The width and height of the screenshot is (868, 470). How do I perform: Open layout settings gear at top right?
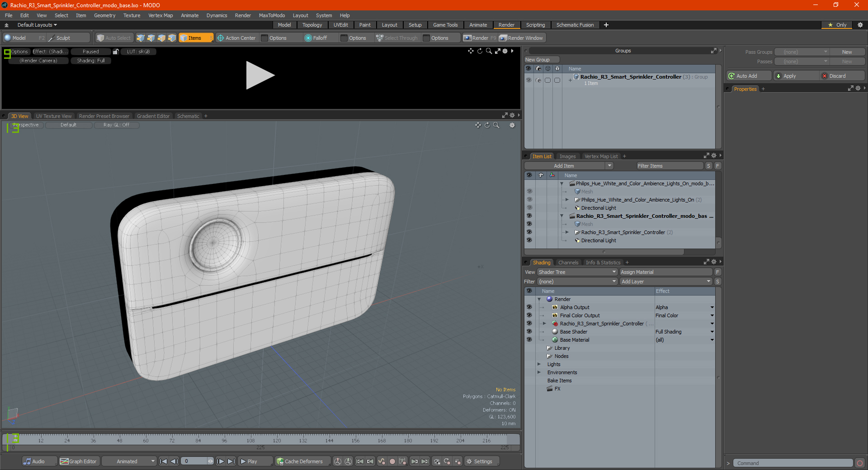coord(860,25)
